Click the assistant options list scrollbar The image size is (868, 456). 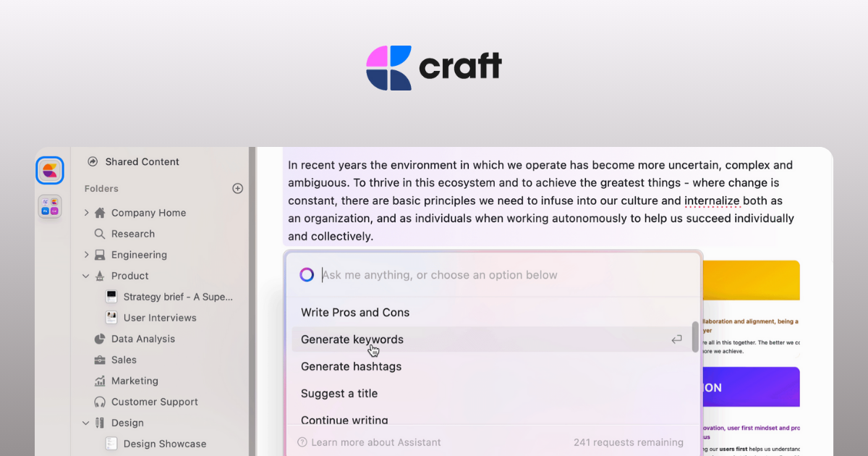point(695,337)
